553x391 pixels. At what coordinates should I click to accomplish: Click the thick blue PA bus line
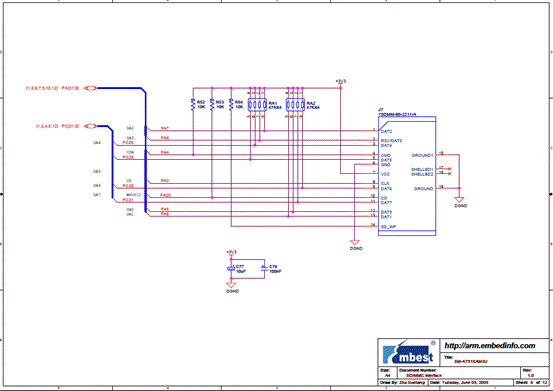click(145, 152)
